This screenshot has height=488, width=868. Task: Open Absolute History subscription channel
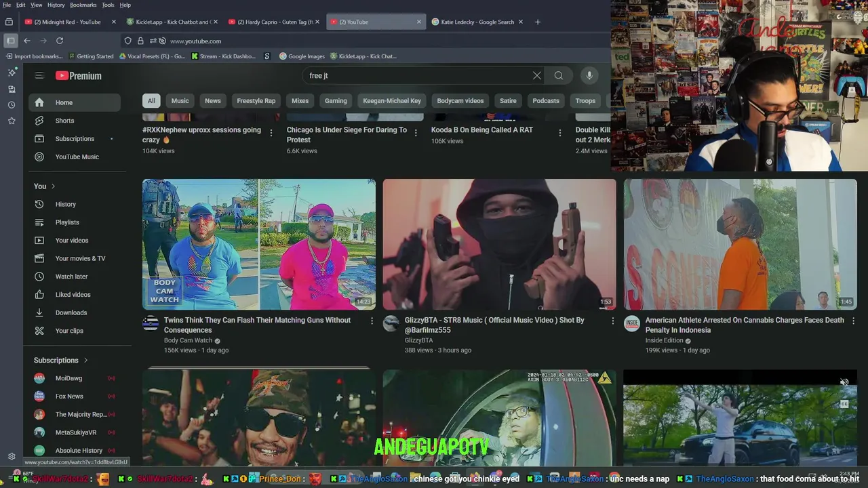pyautogui.click(x=75, y=451)
